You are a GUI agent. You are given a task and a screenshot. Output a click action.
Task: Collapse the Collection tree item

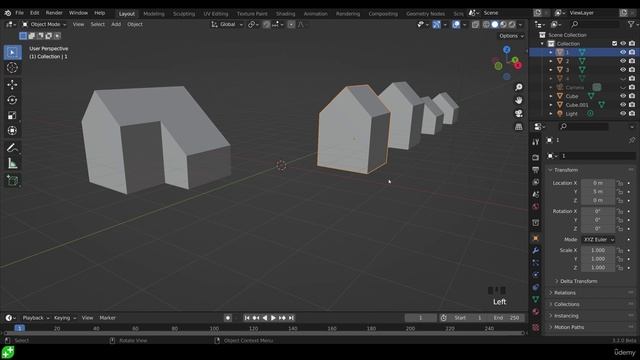[542, 43]
